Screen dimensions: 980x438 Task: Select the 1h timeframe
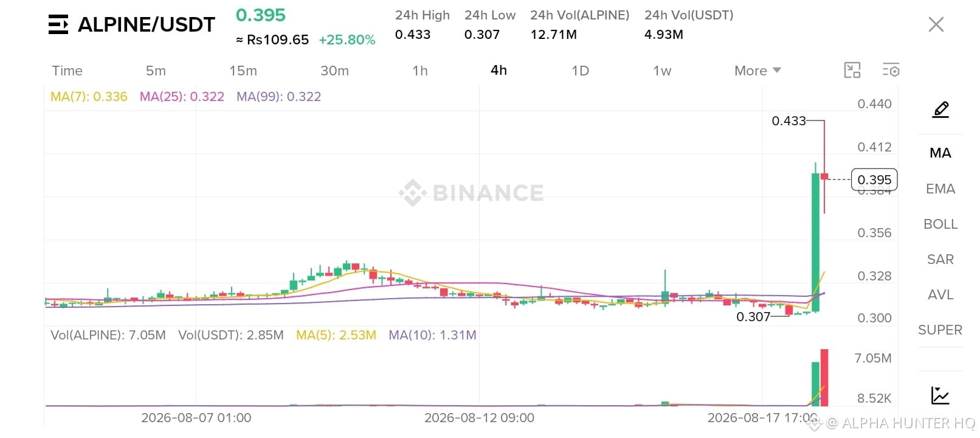coord(420,71)
